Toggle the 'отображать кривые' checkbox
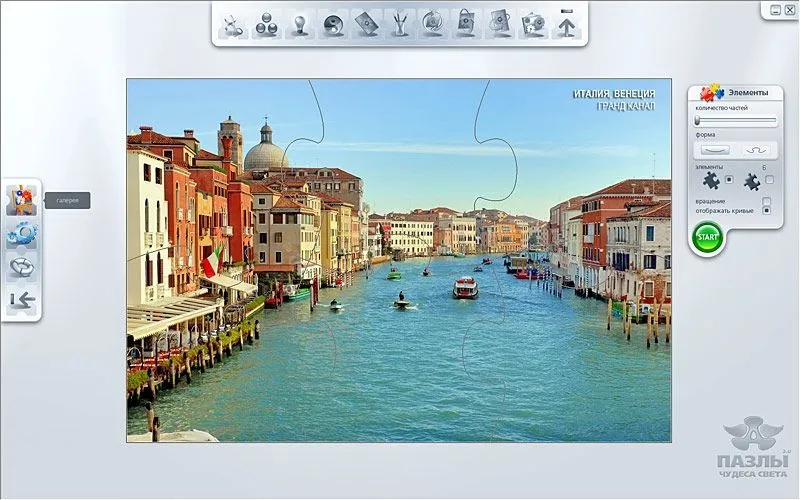This screenshot has height=500, width=800. click(767, 211)
